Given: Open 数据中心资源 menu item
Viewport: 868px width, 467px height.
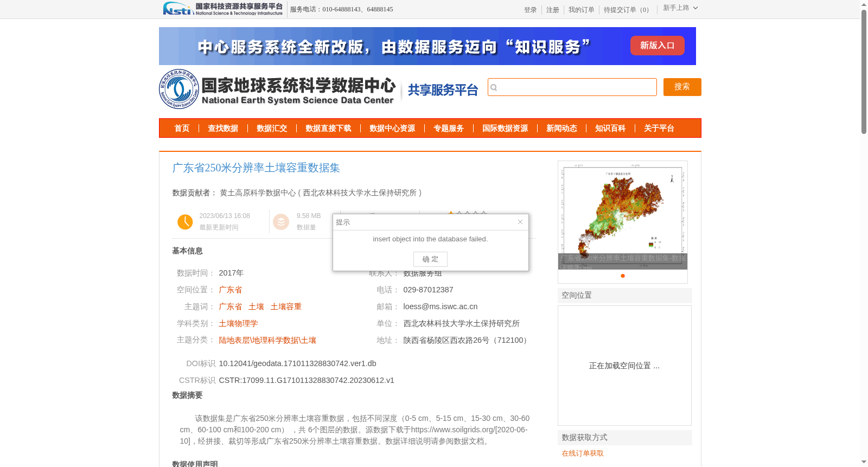Looking at the screenshot, I should click(392, 129).
